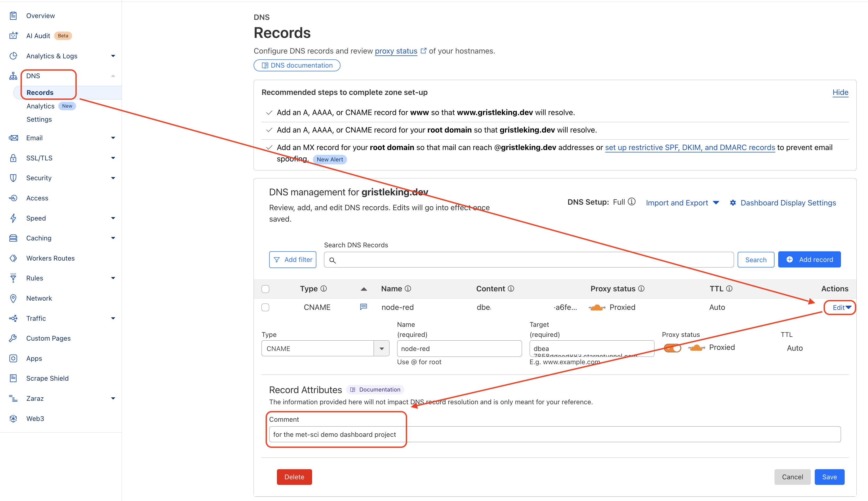Screen dimensions: 868x501
Task: Go to Custom Pages section
Action: point(48,338)
